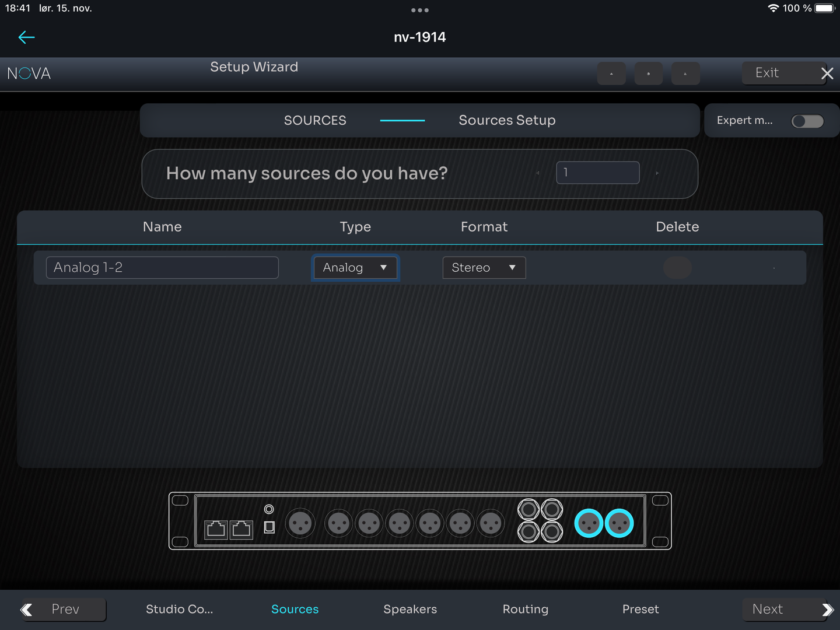Click the sources count input field
This screenshot has width=840, height=630.
[598, 173]
